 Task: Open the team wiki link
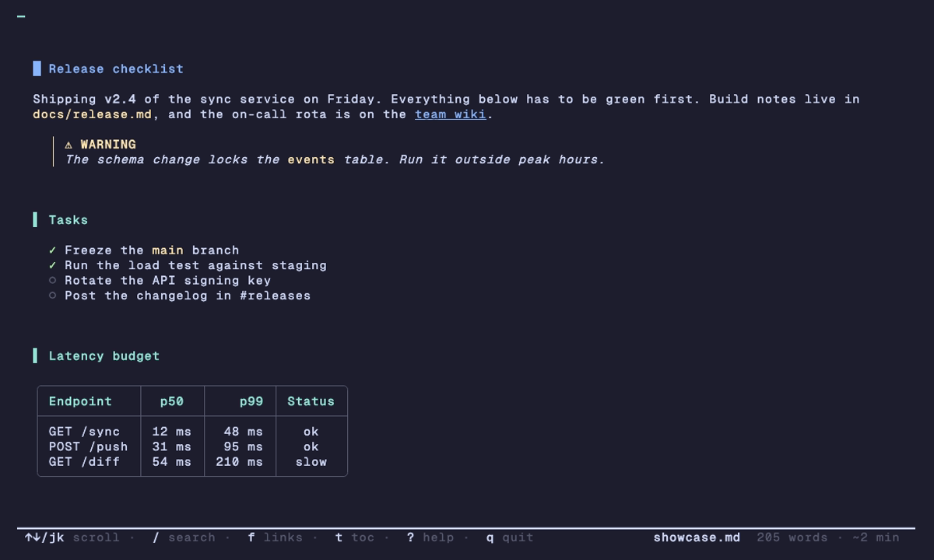click(x=450, y=114)
